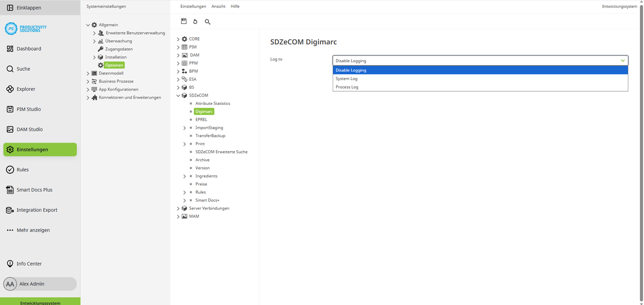Viewport: 644px width, 305px height.
Task: Open the Info Center
Action: 28,264
